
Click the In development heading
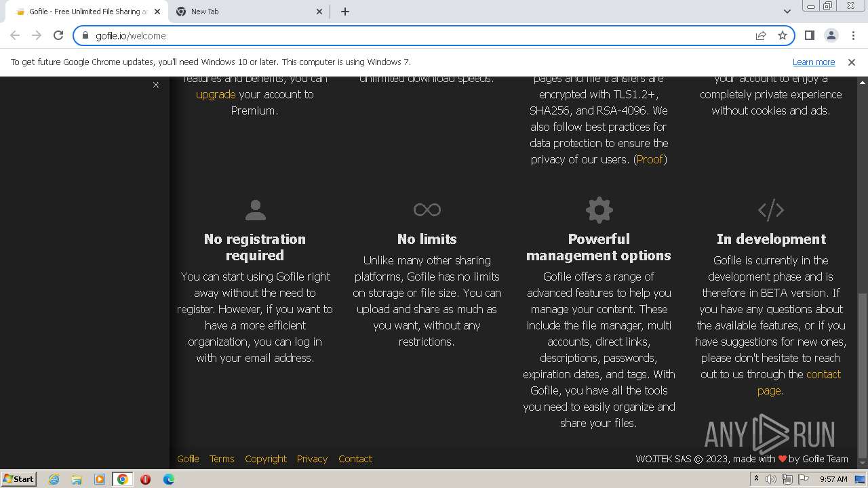[771, 239]
